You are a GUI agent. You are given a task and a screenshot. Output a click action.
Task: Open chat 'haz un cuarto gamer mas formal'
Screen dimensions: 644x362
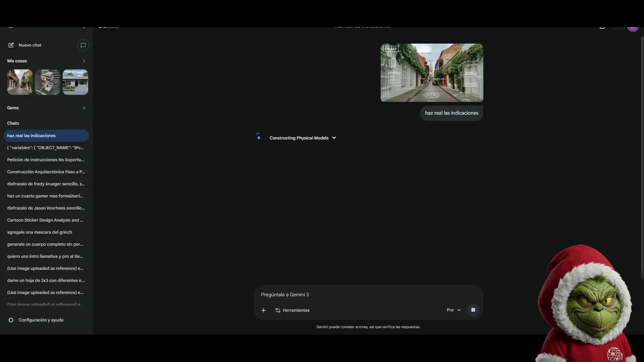coord(46,196)
